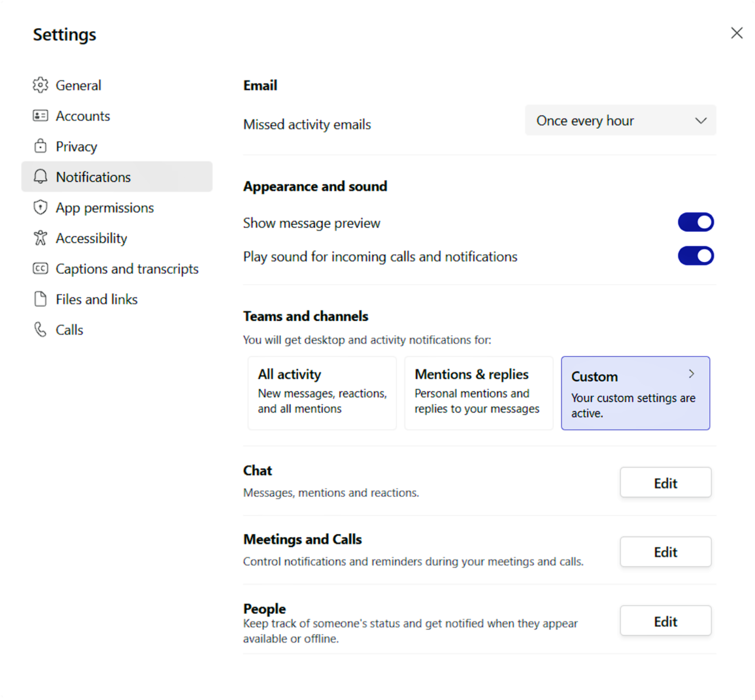755x700 pixels.
Task: Select the All activity notification option
Action: pyautogui.click(x=322, y=392)
